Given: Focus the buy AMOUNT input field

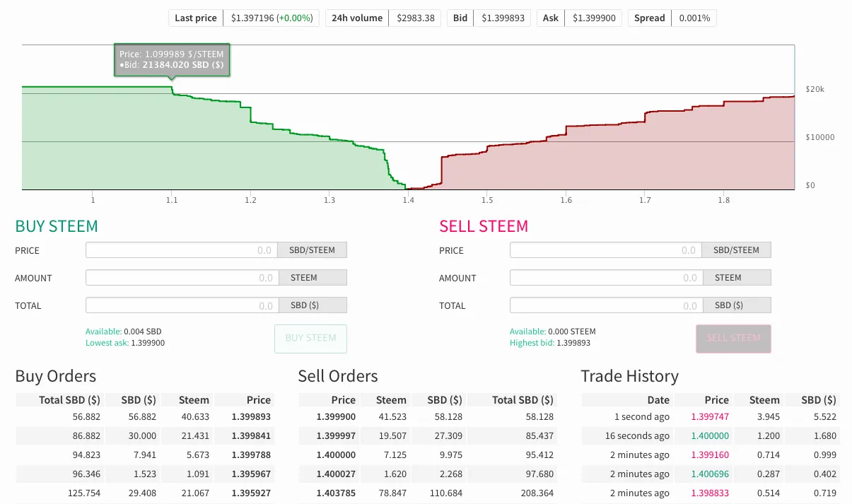Looking at the screenshot, I should (x=182, y=278).
